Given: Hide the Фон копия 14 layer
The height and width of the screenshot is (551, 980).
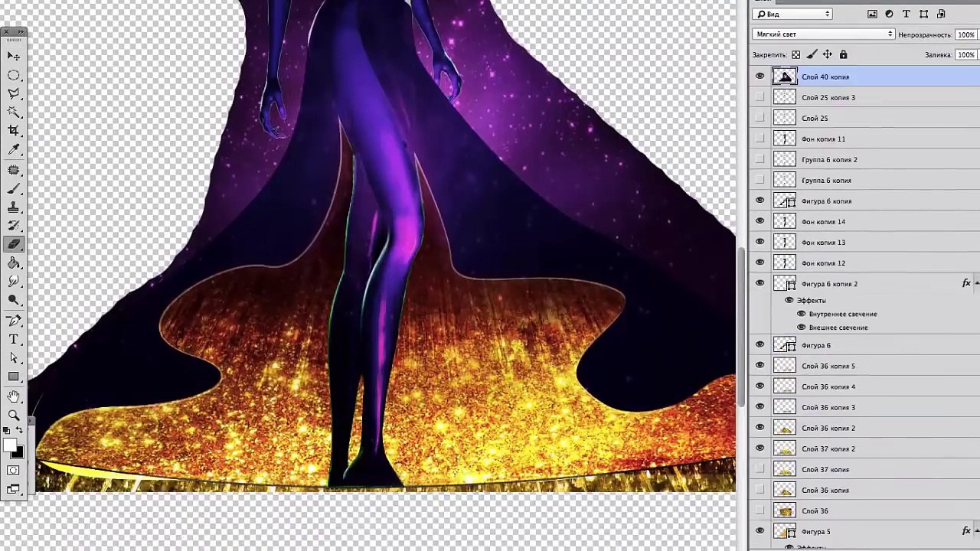Looking at the screenshot, I should pos(759,221).
